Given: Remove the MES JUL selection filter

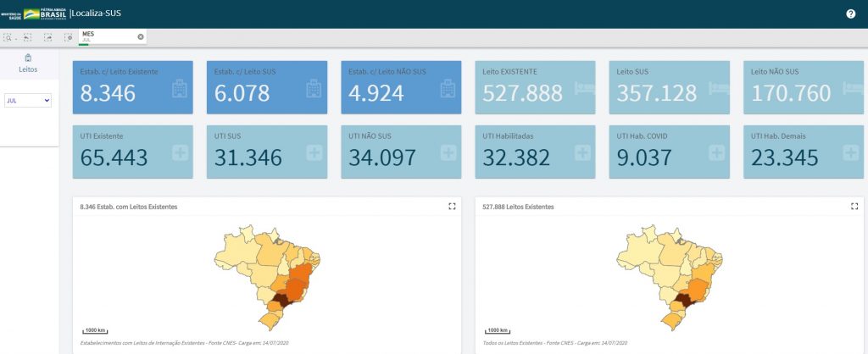Looking at the screenshot, I should 141,36.
